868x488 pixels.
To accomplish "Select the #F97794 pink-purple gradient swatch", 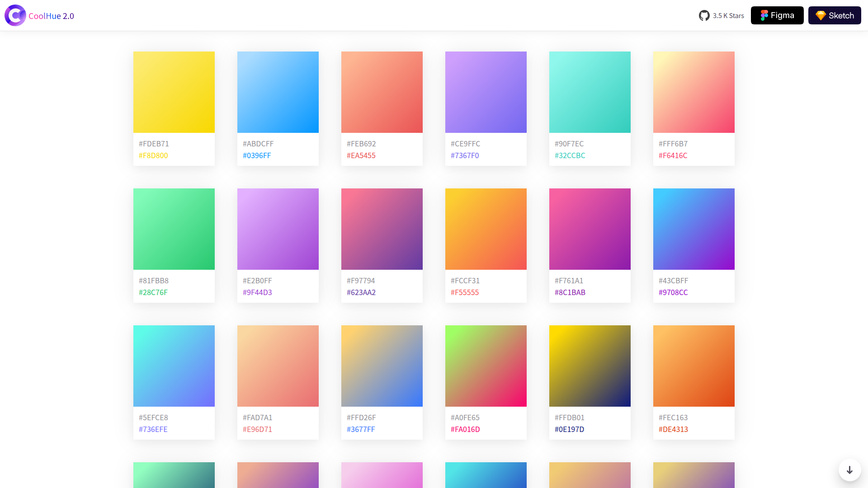I will [382, 229].
